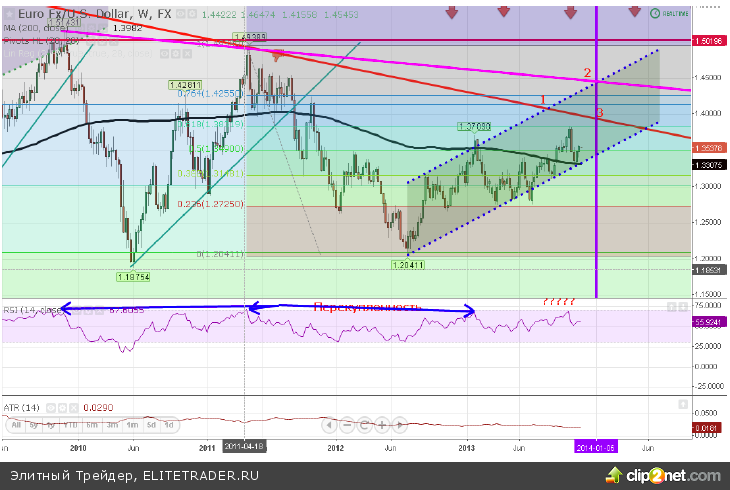This screenshot has width=730, height=490.
Task: Choose the 1m time range
Action: point(130,425)
